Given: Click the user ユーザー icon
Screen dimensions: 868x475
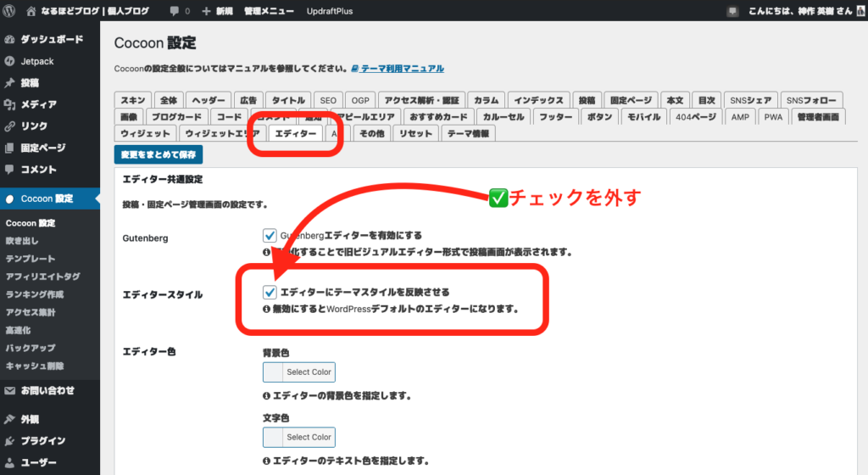Looking at the screenshot, I should point(9,463).
